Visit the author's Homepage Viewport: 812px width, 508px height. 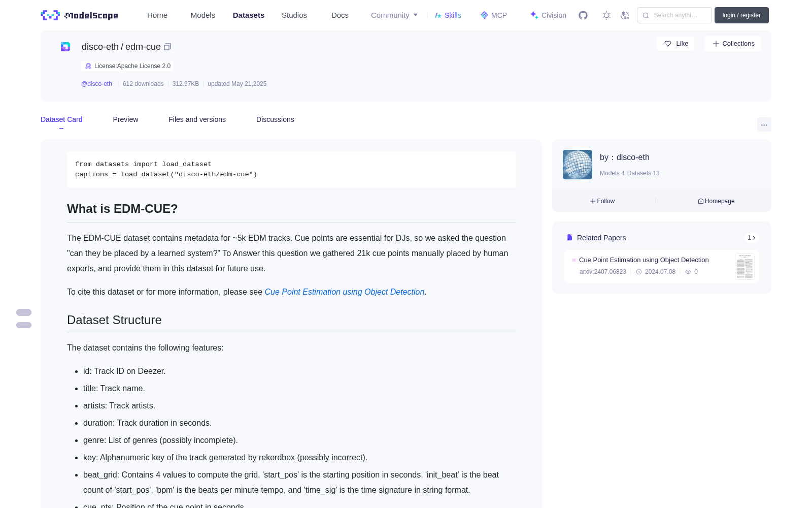tap(716, 201)
